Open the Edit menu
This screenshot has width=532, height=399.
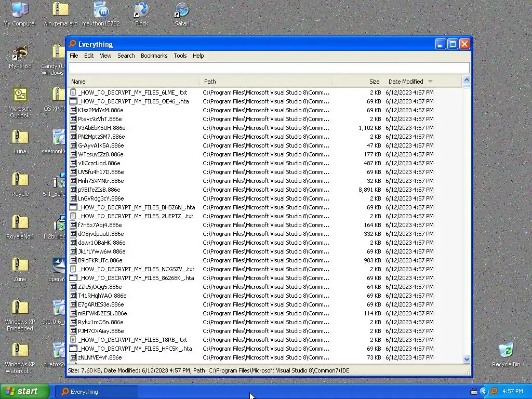(x=89, y=56)
